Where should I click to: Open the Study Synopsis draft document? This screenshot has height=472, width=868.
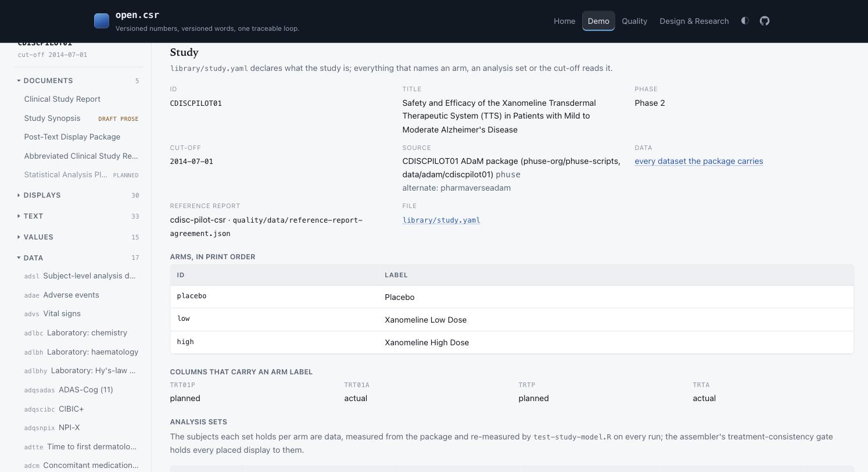coord(81,119)
